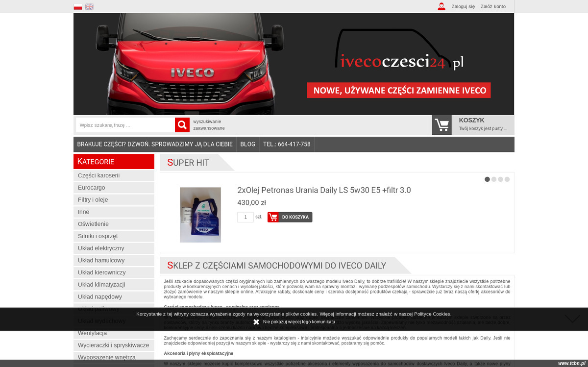The width and height of the screenshot is (588, 367).
Task: Click the quantity input field
Action: (245, 217)
